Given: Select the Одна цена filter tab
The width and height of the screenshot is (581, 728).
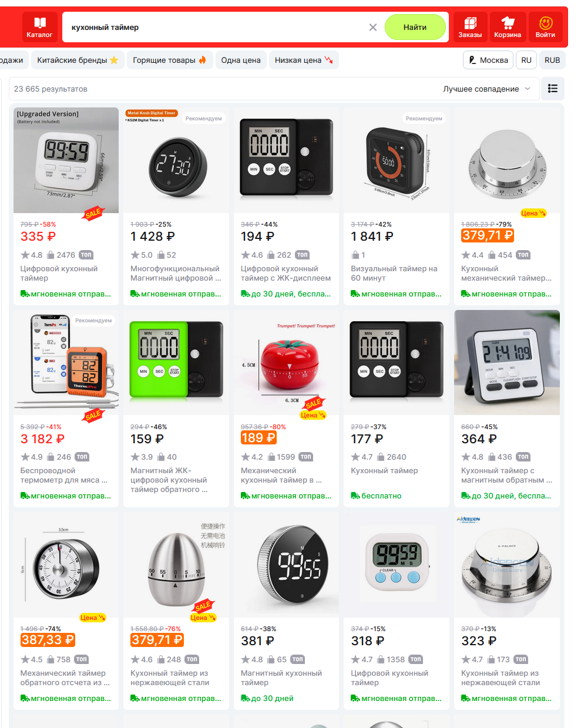Looking at the screenshot, I should pos(241,60).
